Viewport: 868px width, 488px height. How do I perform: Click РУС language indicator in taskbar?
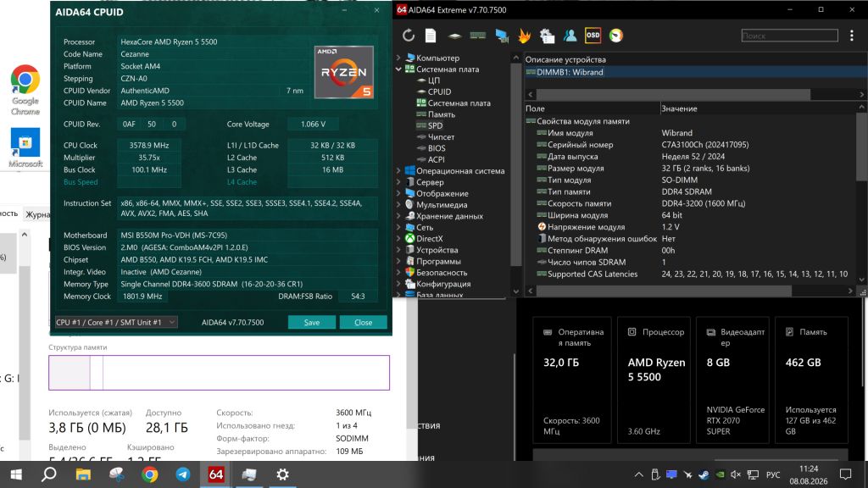point(773,474)
